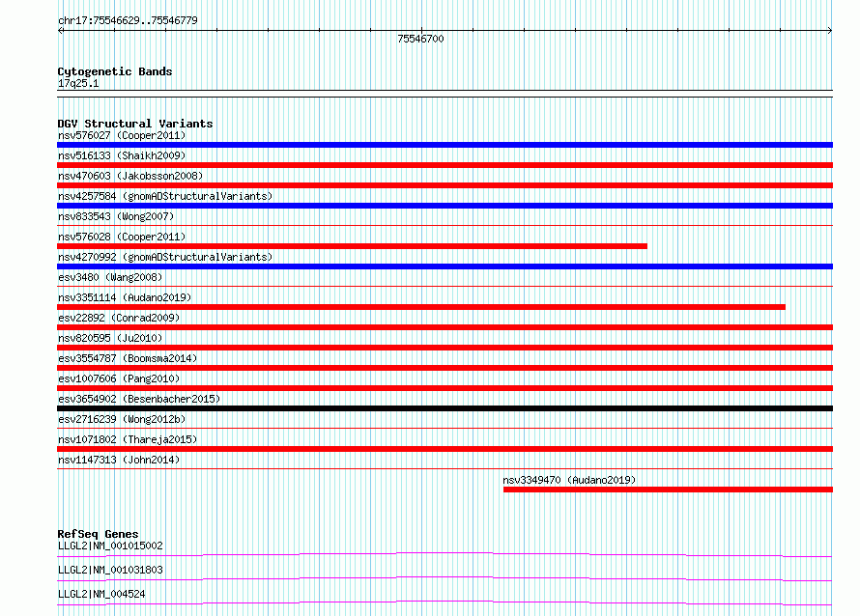The height and width of the screenshot is (616, 860).
Task: Open the esv3654902 (Besenbacher2015) label
Action: click(139, 399)
